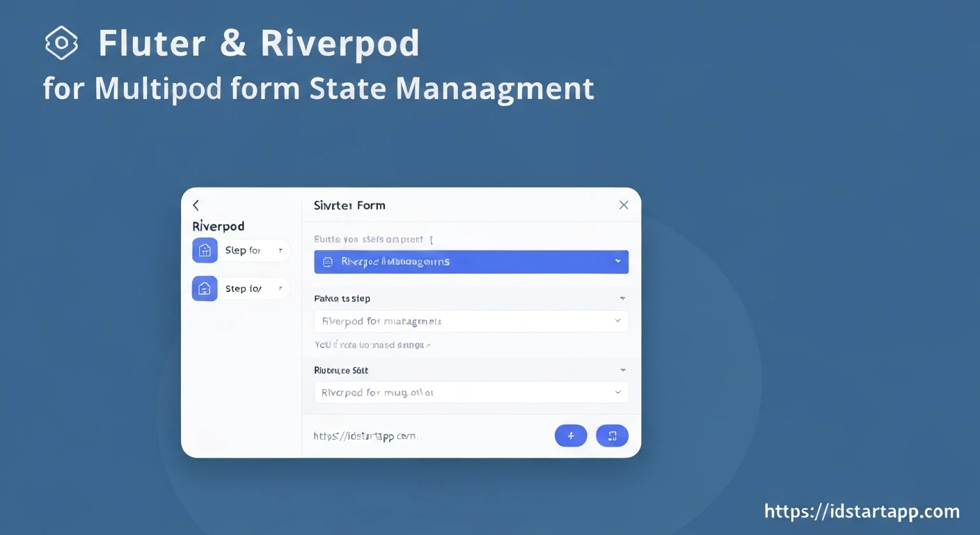Click the blue square-icon button beside plus

[612, 435]
